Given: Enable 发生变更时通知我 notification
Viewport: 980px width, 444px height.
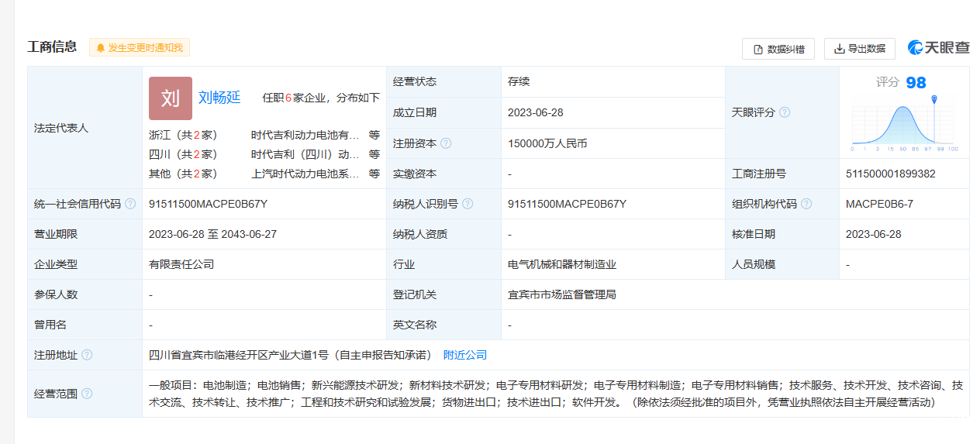Looking at the screenshot, I should [140, 48].
